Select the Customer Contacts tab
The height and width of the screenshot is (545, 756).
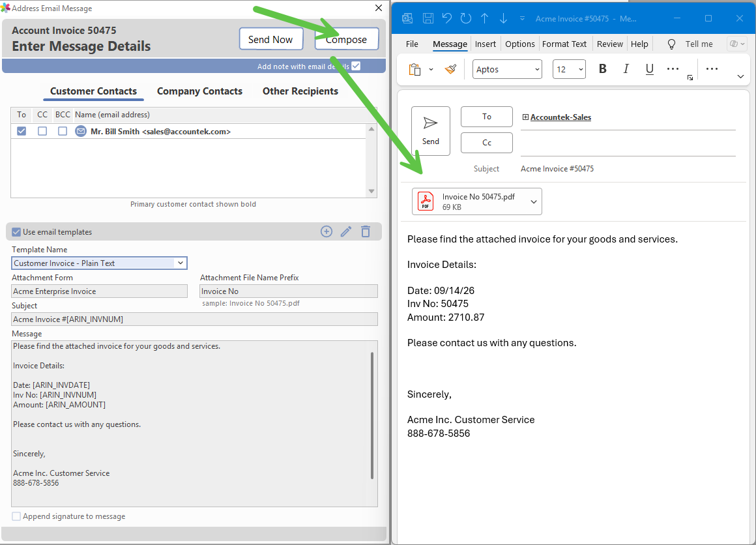pyautogui.click(x=94, y=91)
